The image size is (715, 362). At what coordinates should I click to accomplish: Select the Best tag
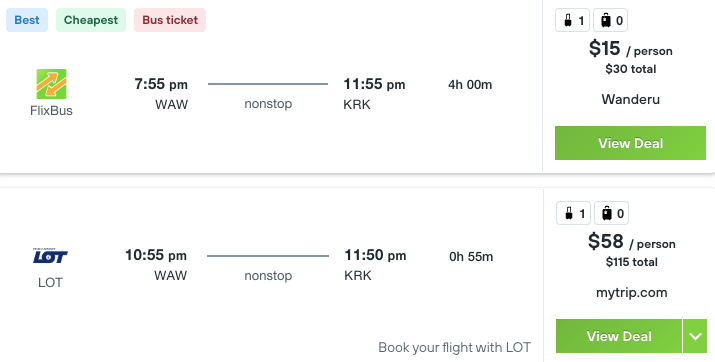pos(27,20)
